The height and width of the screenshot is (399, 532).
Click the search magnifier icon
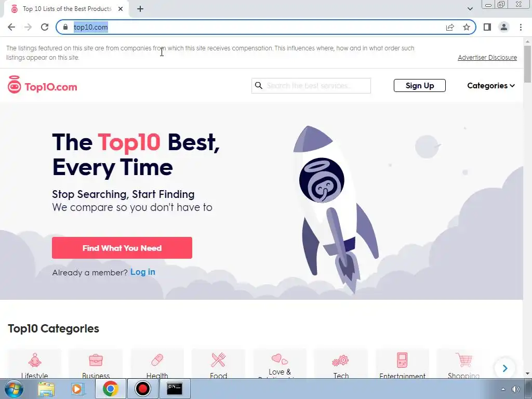(259, 86)
